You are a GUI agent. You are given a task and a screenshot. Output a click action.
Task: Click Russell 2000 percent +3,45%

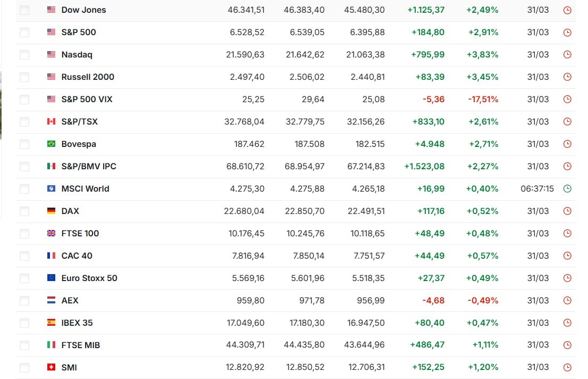482,77
